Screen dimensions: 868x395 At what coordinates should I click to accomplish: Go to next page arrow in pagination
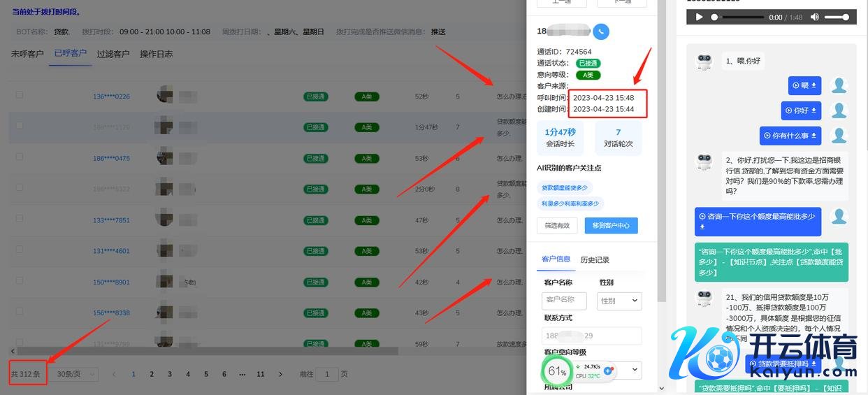[x=280, y=375]
